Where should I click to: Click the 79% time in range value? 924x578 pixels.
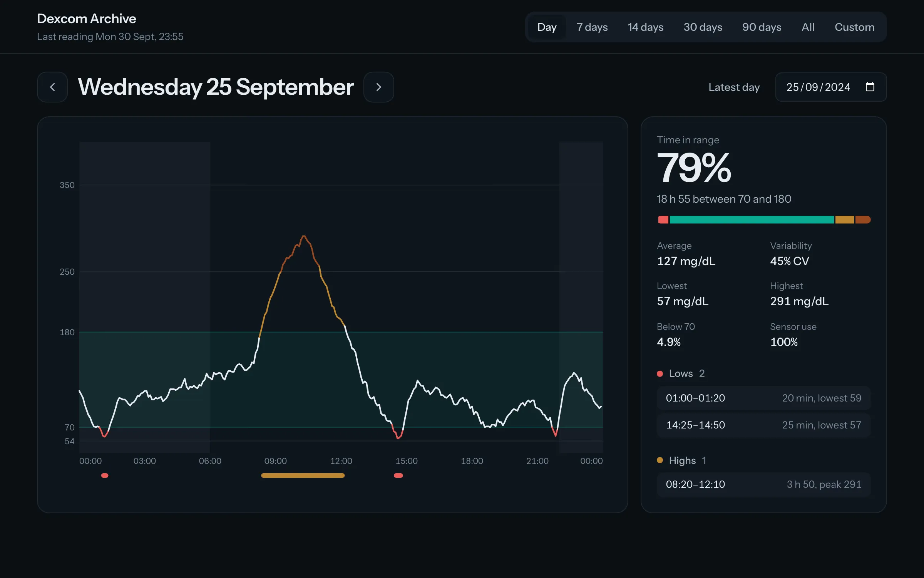click(694, 168)
